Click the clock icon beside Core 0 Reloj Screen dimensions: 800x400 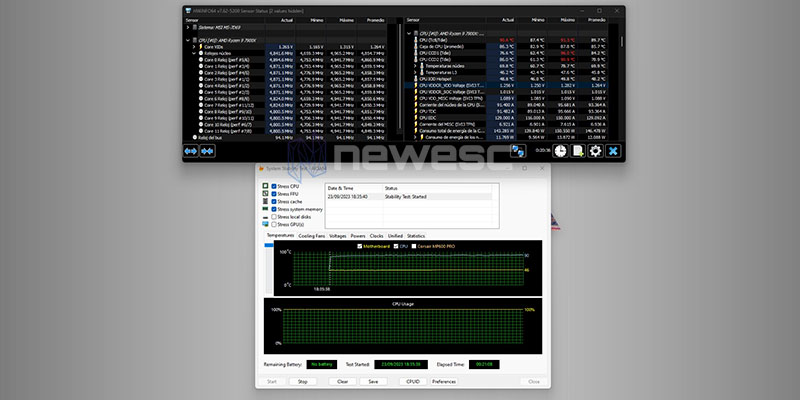tap(201, 60)
